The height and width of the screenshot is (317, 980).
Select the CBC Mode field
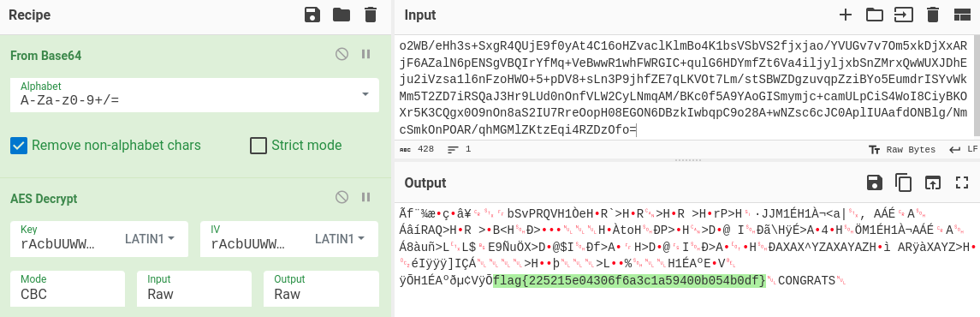click(68, 289)
